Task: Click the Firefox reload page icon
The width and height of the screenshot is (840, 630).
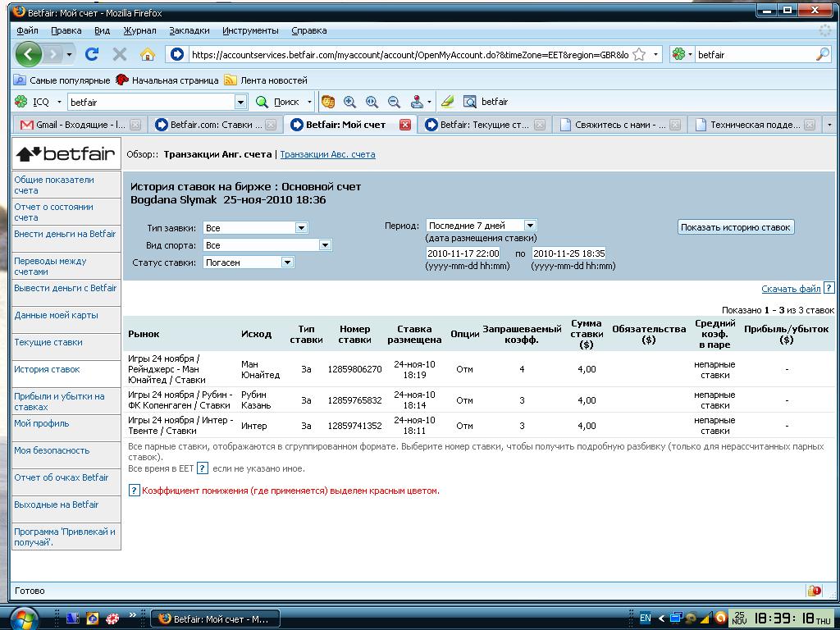Action: (x=92, y=54)
